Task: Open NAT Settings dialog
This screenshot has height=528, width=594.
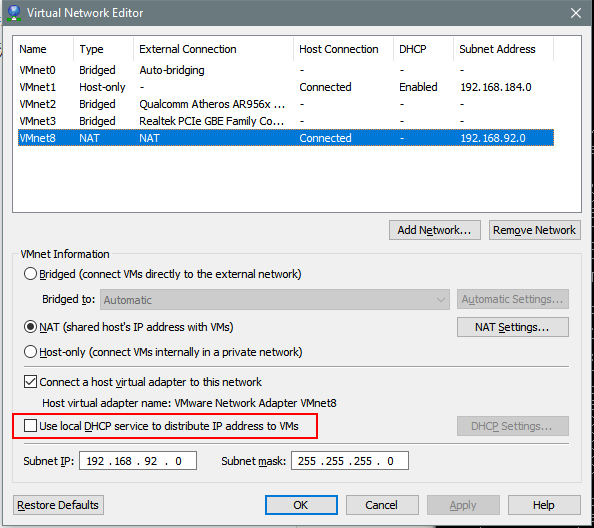Action: pyautogui.click(x=513, y=327)
